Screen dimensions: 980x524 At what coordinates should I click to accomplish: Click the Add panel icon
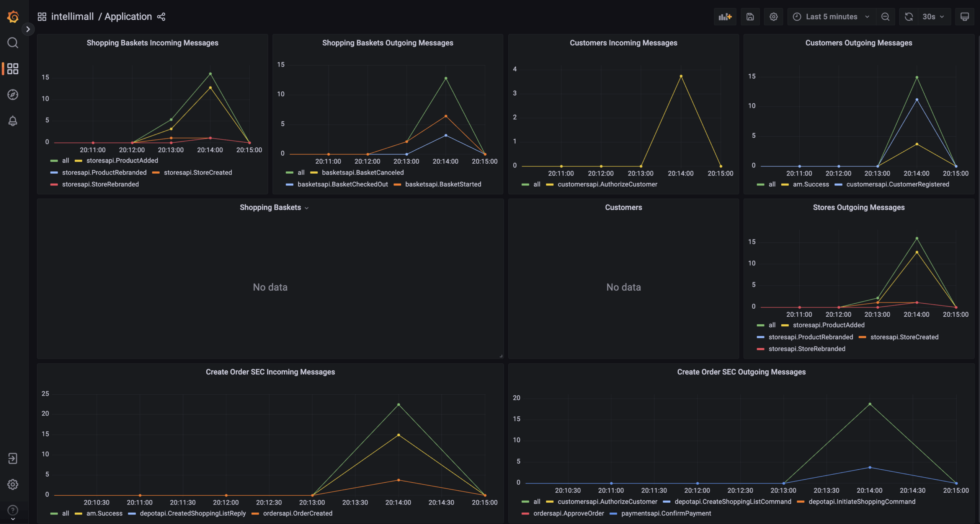pyautogui.click(x=725, y=17)
